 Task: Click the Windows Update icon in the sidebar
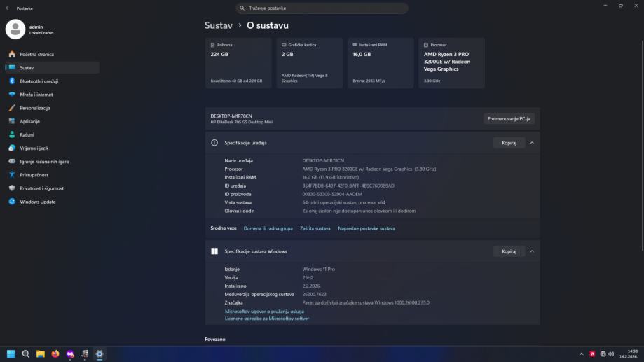[x=12, y=202]
